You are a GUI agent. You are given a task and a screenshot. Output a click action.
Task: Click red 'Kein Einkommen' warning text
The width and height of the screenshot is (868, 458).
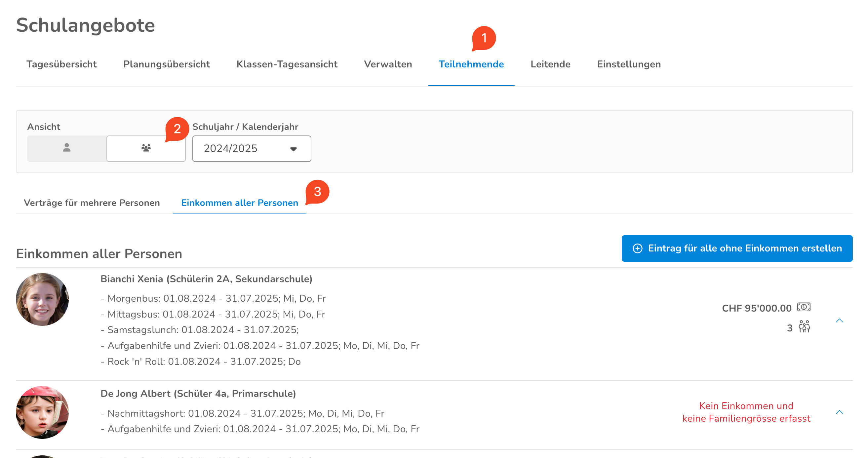tap(746, 412)
